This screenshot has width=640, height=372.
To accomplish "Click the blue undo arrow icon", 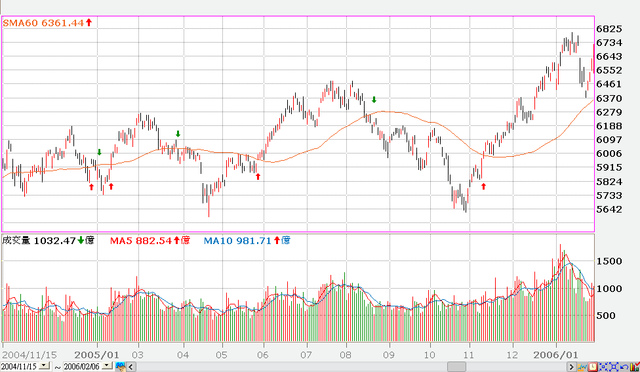I will coord(624,367).
